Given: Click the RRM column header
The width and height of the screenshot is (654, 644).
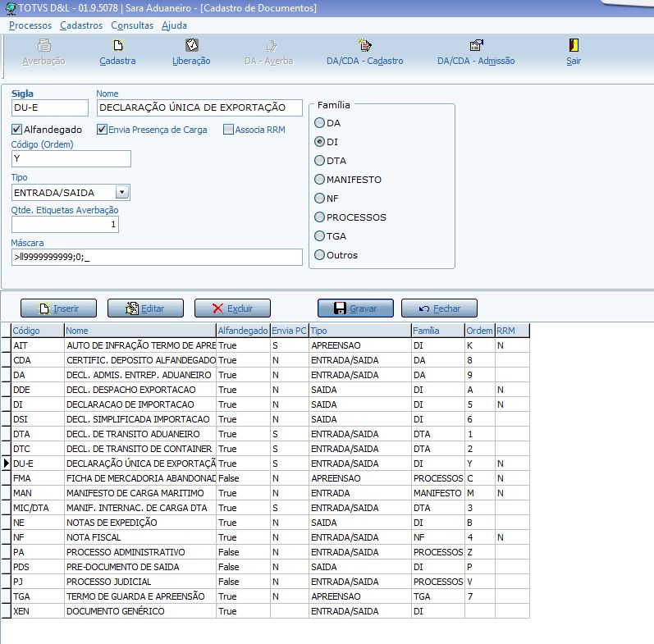Looking at the screenshot, I should 512,331.
